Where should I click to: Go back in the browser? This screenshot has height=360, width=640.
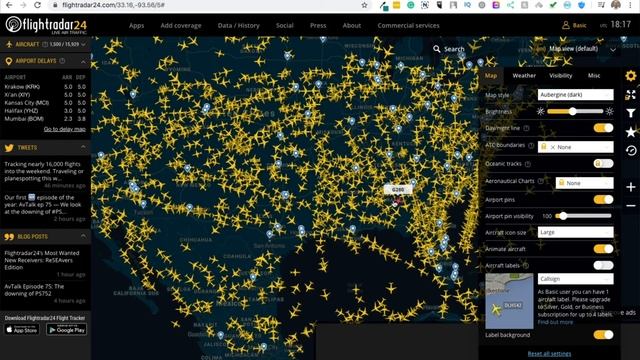tap(9, 5)
